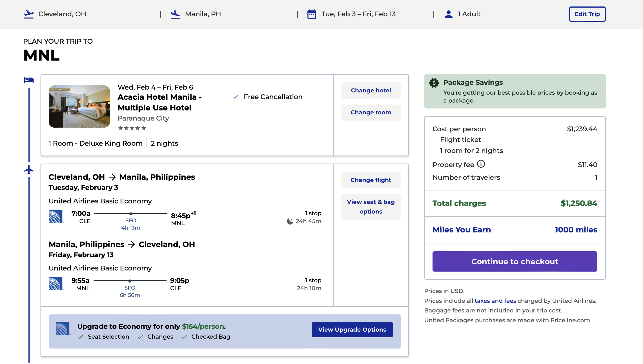Click the United logo in the upgrade banner
Viewport: 643px width, 364px height.
point(63,329)
